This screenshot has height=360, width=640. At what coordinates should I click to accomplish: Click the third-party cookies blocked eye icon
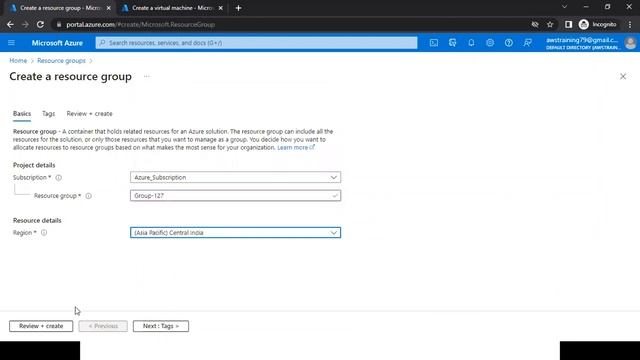point(535,24)
